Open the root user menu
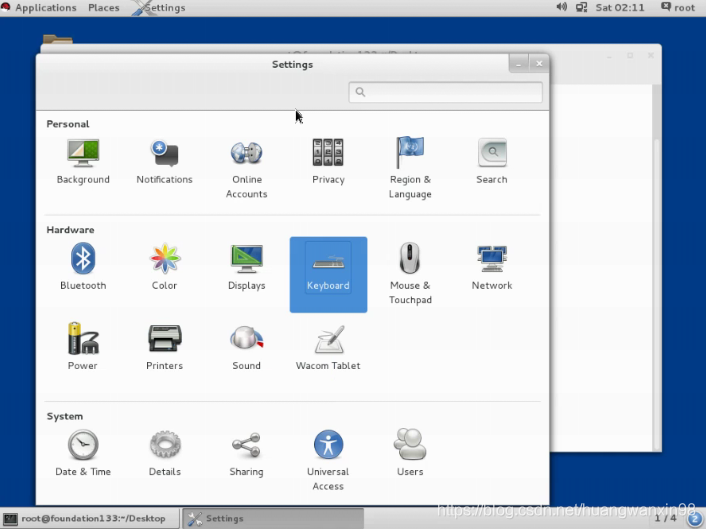The image size is (706, 529). click(678, 7)
